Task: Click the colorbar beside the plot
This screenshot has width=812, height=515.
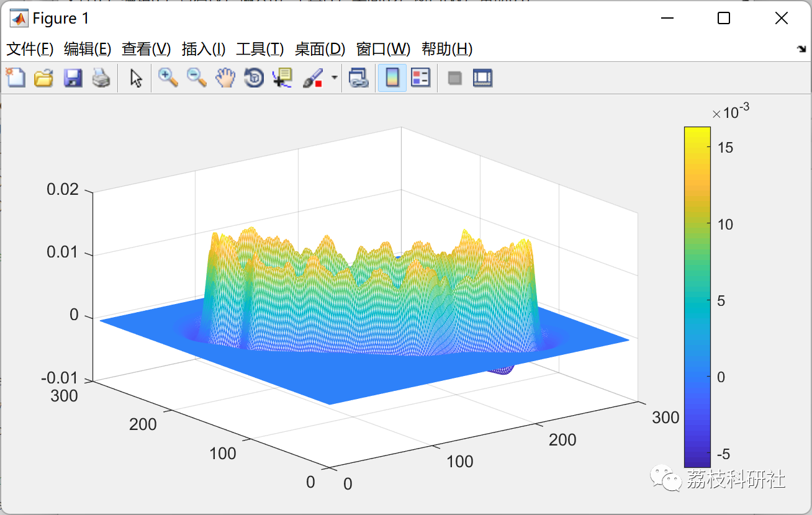Action: point(697,297)
